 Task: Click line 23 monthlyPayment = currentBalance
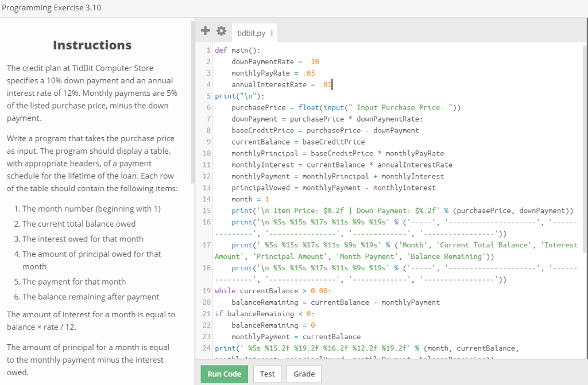pos(296,337)
